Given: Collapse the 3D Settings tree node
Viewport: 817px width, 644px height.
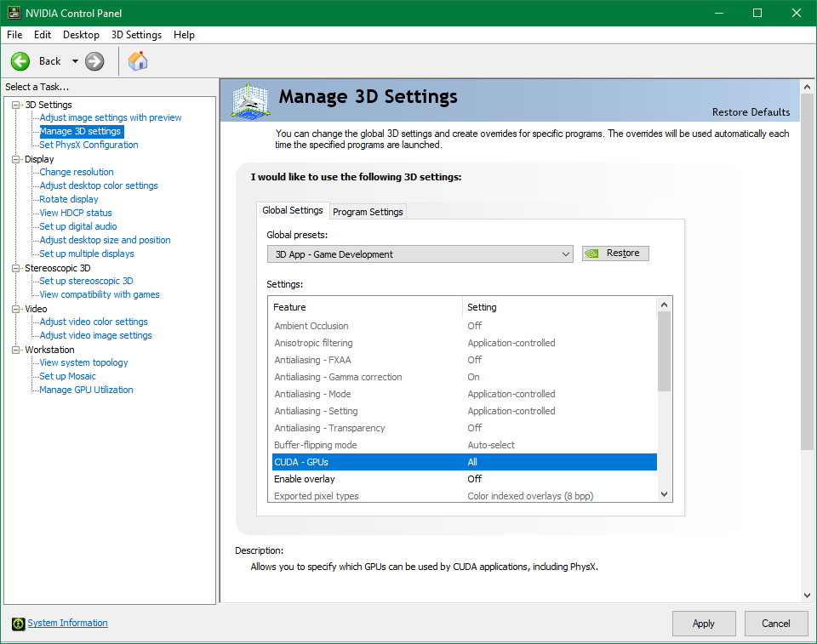Looking at the screenshot, I should click(x=16, y=105).
